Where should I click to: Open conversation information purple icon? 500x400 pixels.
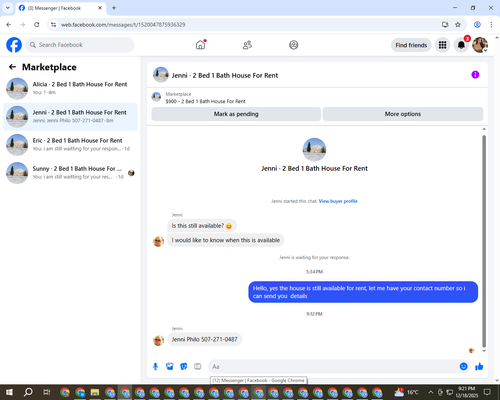pyautogui.click(x=475, y=75)
